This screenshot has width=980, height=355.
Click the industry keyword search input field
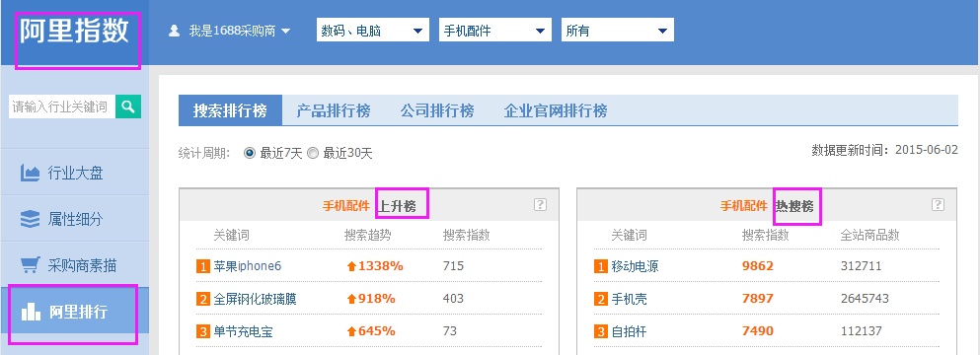pos(62,106)
